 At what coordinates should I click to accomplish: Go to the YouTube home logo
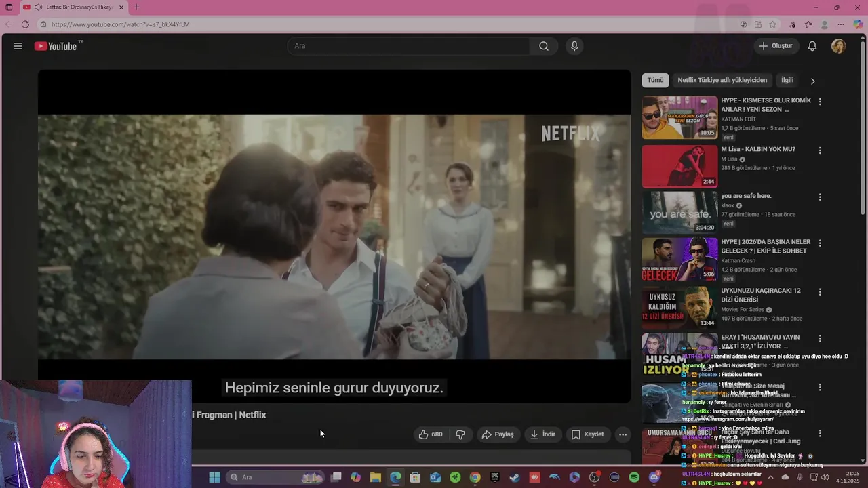(56, 46)
